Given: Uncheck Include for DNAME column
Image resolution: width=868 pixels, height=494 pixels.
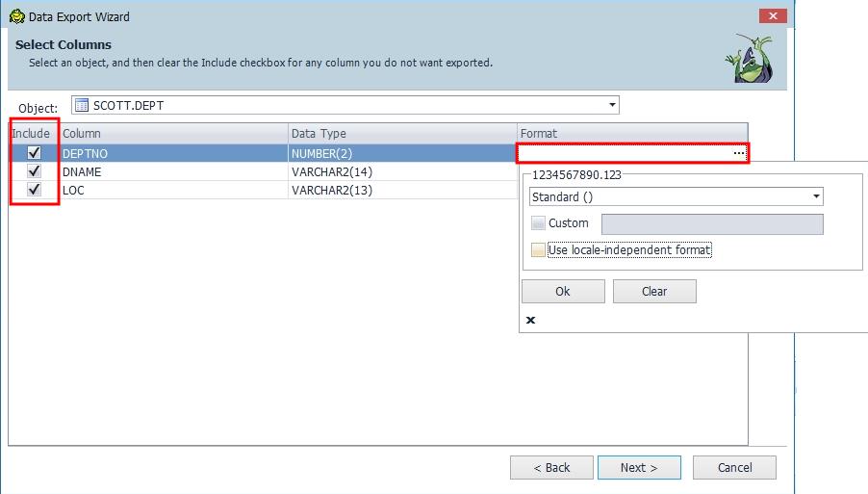Looking at the screenshot, I should coord(34,171).
